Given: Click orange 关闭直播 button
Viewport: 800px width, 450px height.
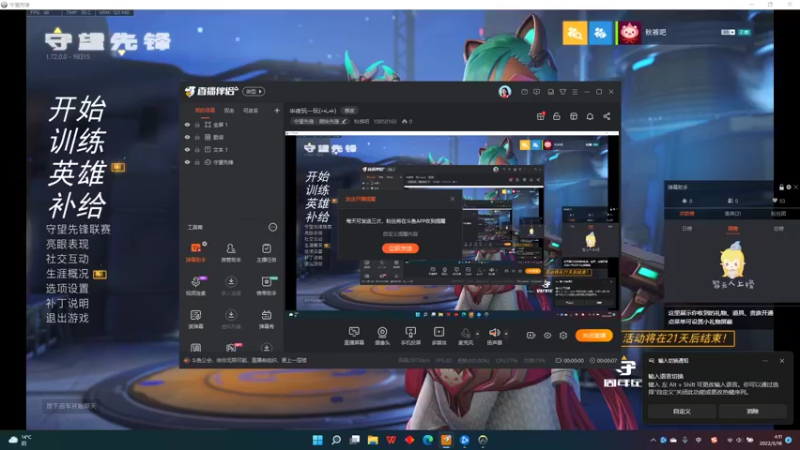Looking at the screenshot, I should [594, 335].
